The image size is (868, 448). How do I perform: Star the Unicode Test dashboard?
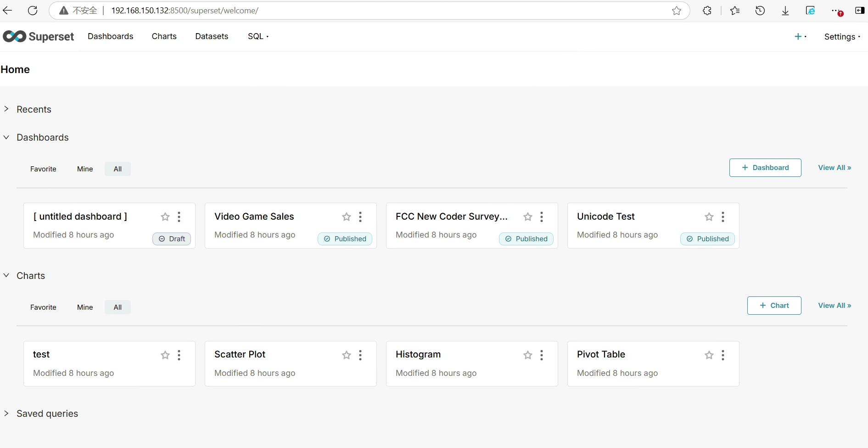click(709, 217)
